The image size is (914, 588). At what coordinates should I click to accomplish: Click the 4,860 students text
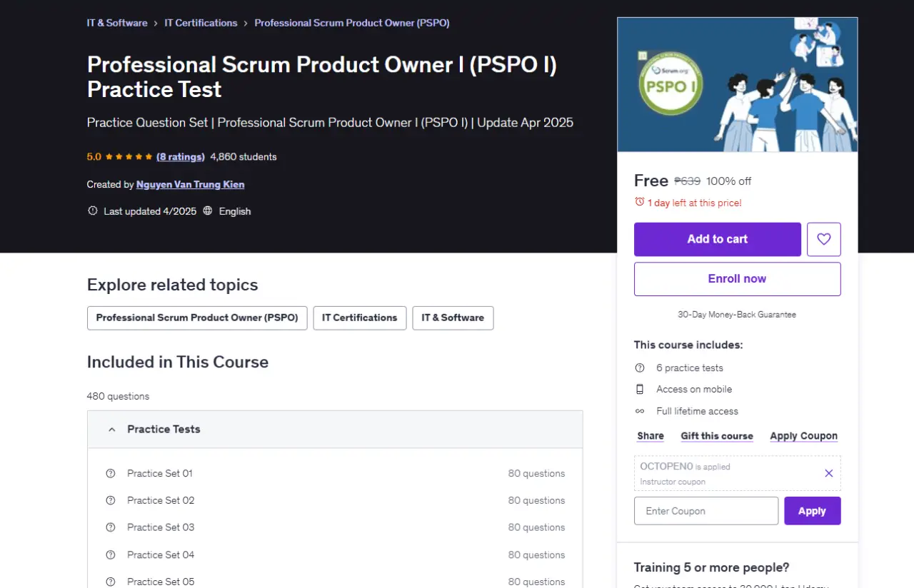[x=243, y=157]
